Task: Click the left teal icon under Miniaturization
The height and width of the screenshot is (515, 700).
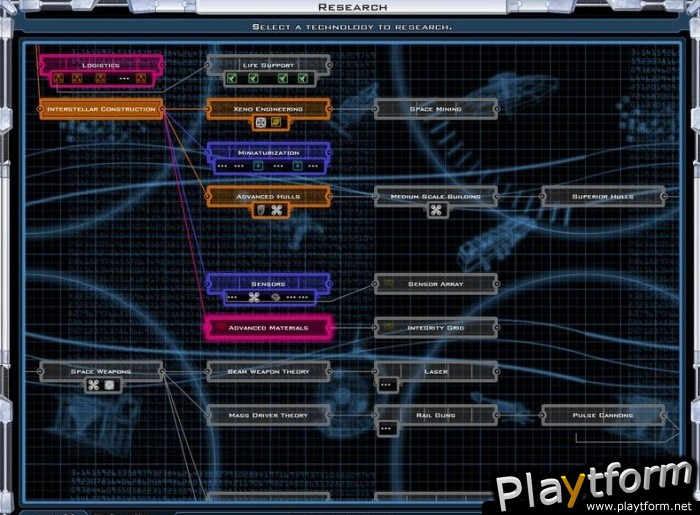Action: (x=258, y=166)
